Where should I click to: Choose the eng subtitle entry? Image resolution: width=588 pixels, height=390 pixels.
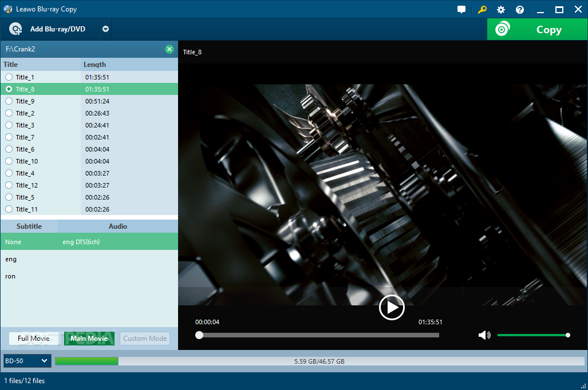click(x=11, y=259)
